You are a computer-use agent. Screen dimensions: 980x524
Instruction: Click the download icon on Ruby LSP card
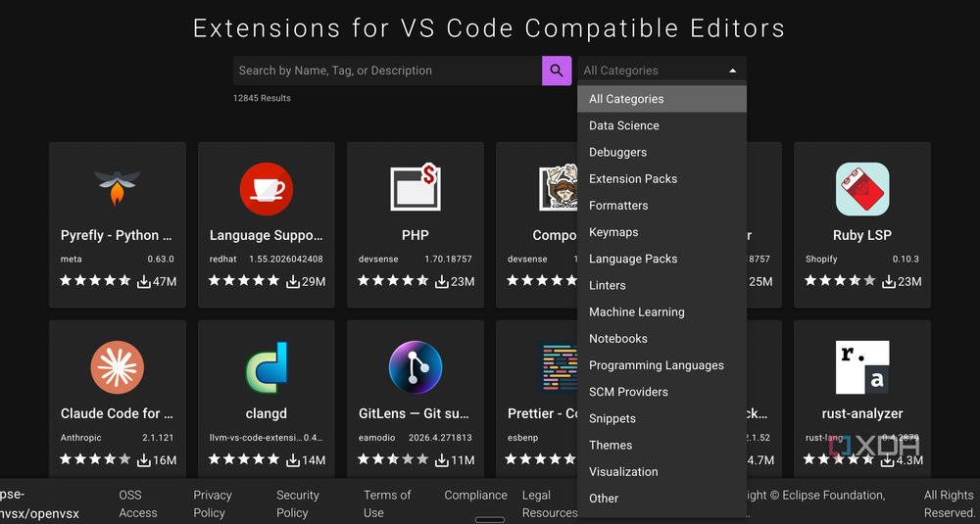point(889,282)
